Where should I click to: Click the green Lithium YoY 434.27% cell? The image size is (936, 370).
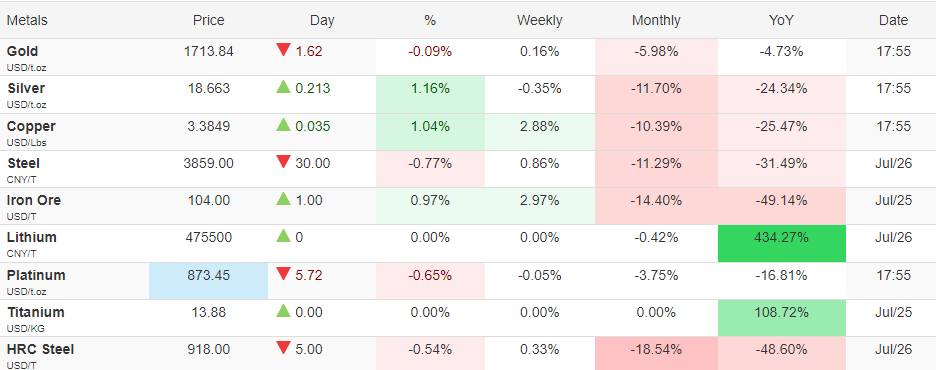pos(781,243)
